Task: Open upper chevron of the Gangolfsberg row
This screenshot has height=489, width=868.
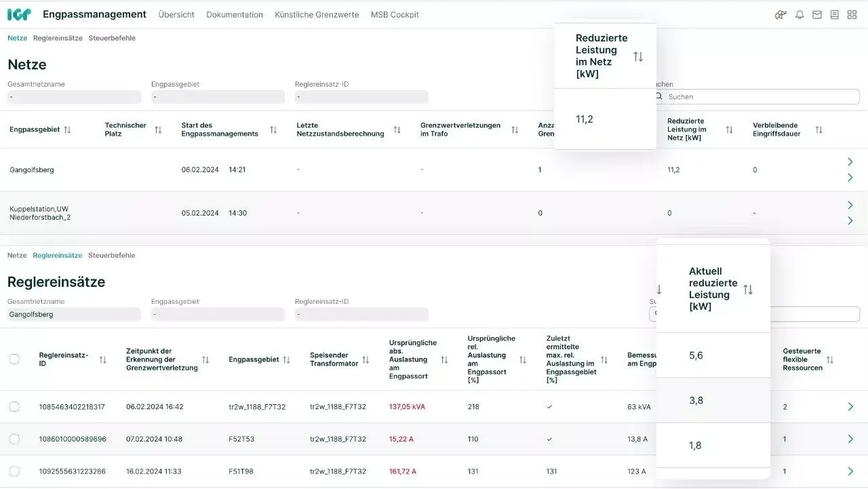Action: [x=850, y=161]
